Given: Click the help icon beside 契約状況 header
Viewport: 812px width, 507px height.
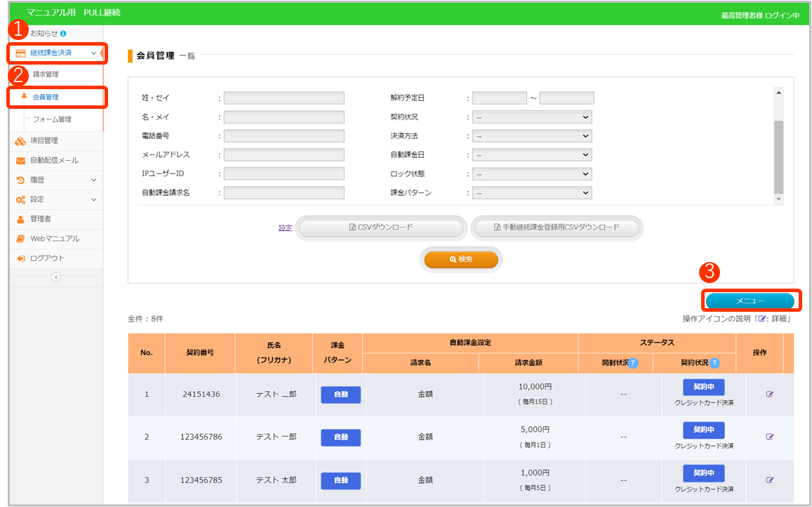Looking at the screenshot, I should pos(714,363).
